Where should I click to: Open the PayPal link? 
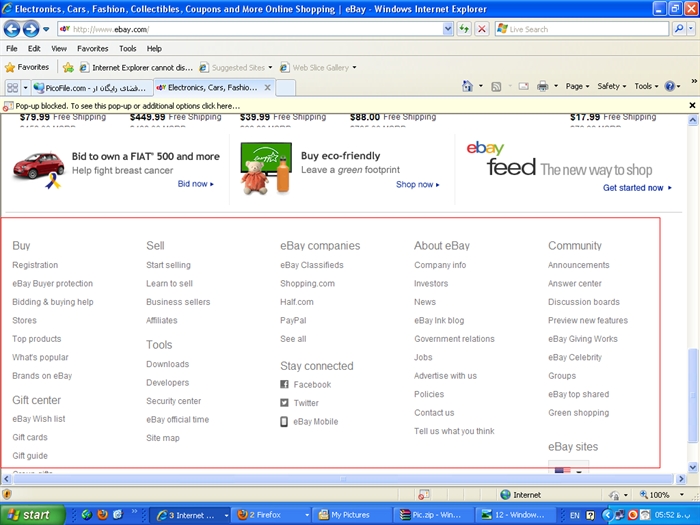pos(293,321)
